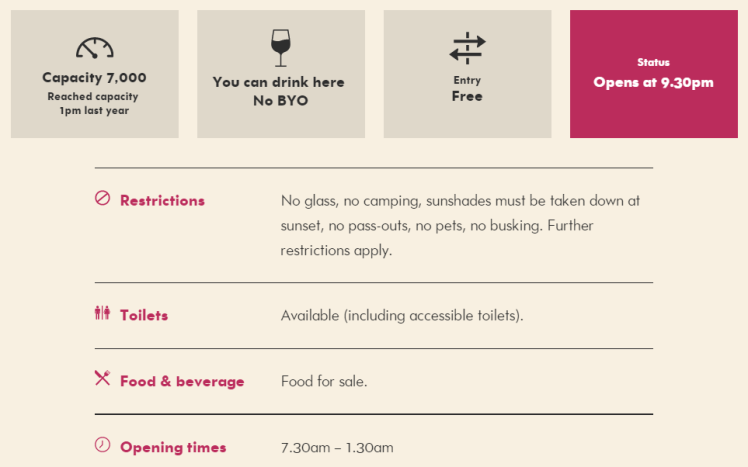748x467 pixels.
Task: Click the Restrictions prohibited icon
Action: (102, 199)
